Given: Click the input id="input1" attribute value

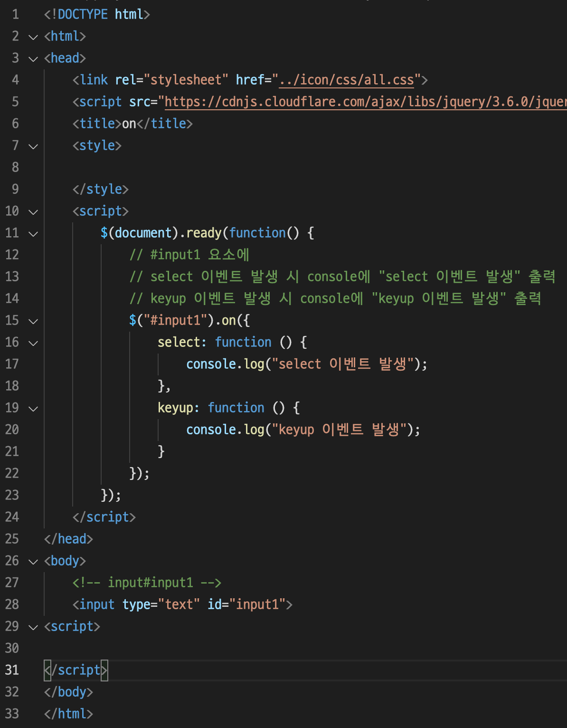Looking at the screenshot, I should pos(257,604).
